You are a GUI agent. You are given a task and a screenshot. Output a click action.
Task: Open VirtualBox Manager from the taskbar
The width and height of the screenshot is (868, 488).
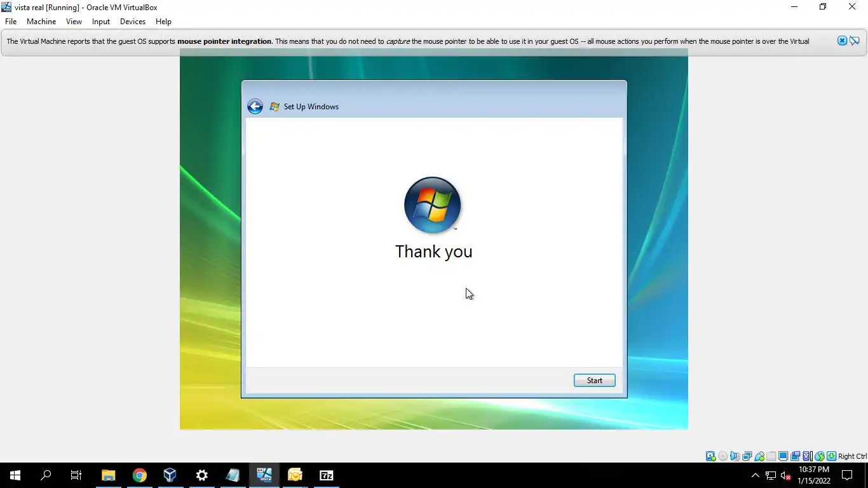point(170,475)
